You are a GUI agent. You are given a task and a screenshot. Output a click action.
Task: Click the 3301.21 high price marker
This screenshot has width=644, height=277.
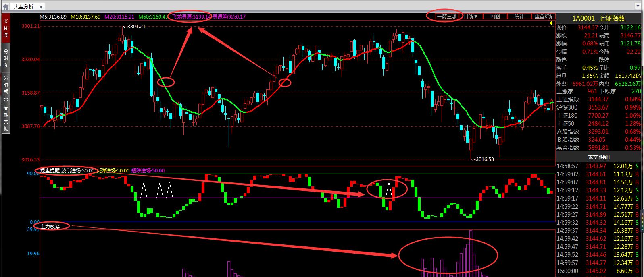tap(133, 27)
